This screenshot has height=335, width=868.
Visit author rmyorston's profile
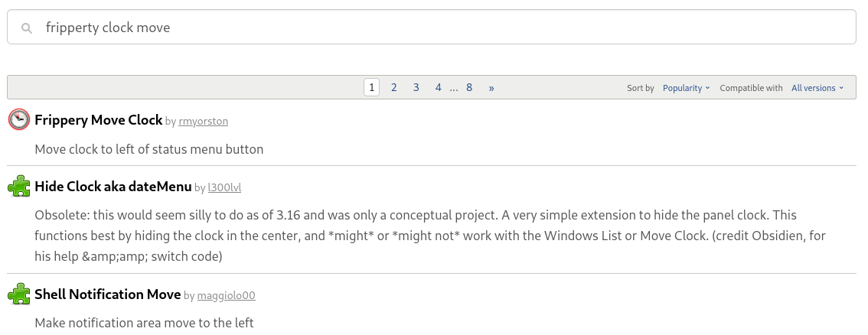(x=203, y=121)
